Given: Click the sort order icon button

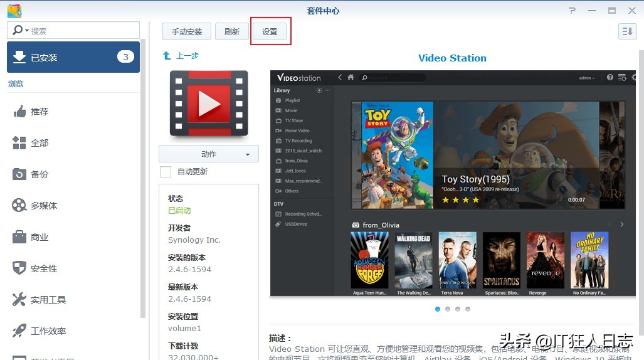Looking at the screenshot, I should pyautogui.click(x=627, y=31).
